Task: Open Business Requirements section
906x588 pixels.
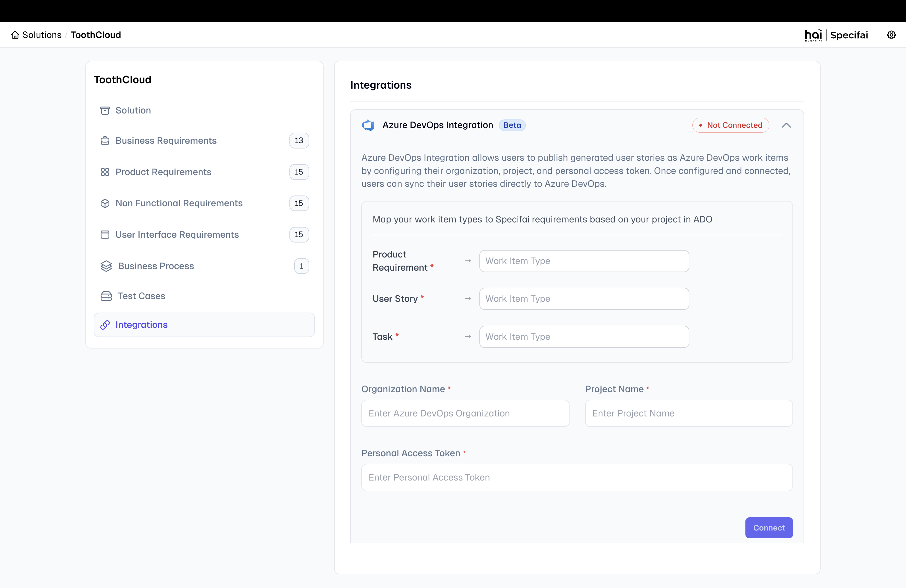Action: click(204, 141)
